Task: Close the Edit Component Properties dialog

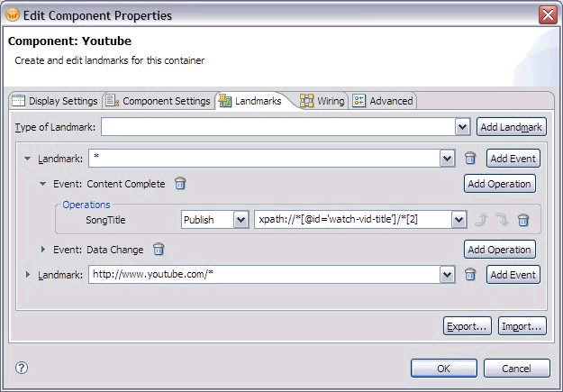Action: (548, 15)
